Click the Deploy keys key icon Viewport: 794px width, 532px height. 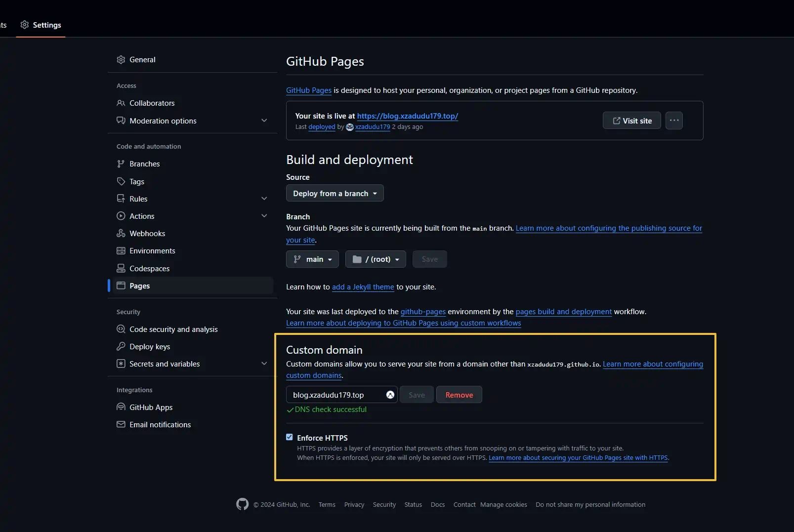(121, 346)
